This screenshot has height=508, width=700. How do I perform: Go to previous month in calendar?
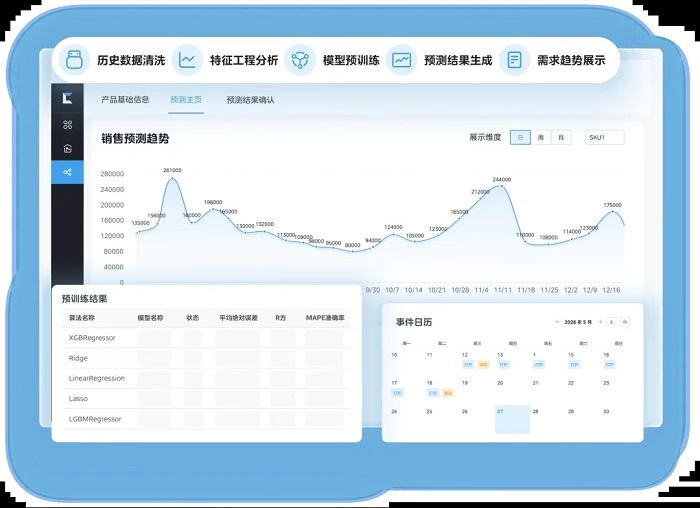557,322
